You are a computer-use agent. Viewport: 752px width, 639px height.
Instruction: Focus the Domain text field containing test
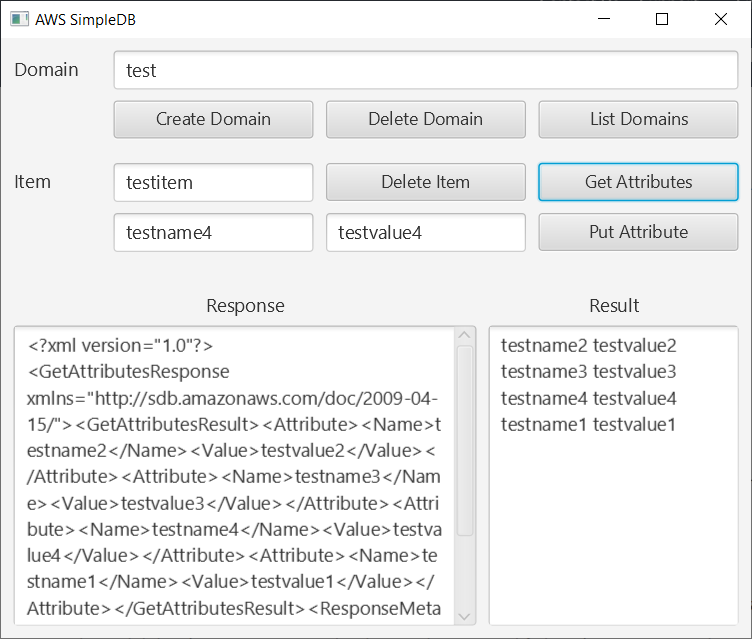[x=425, y=71]
